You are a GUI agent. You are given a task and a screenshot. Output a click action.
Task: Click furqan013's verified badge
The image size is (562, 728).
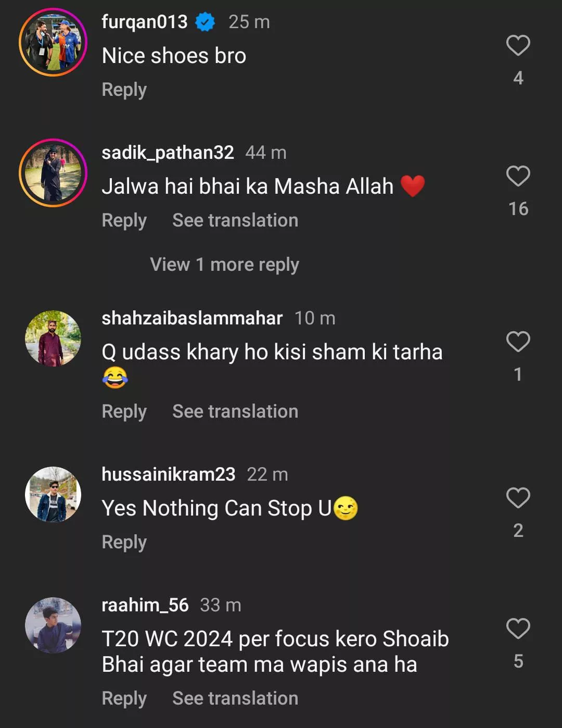pyautogui.click(x=205, y=22)
